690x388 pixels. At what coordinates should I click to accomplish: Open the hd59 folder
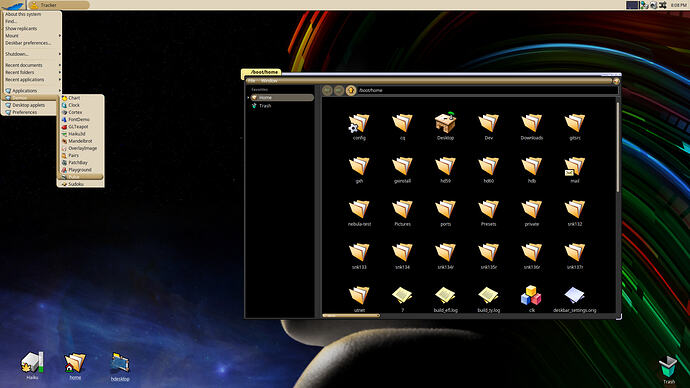445,167
